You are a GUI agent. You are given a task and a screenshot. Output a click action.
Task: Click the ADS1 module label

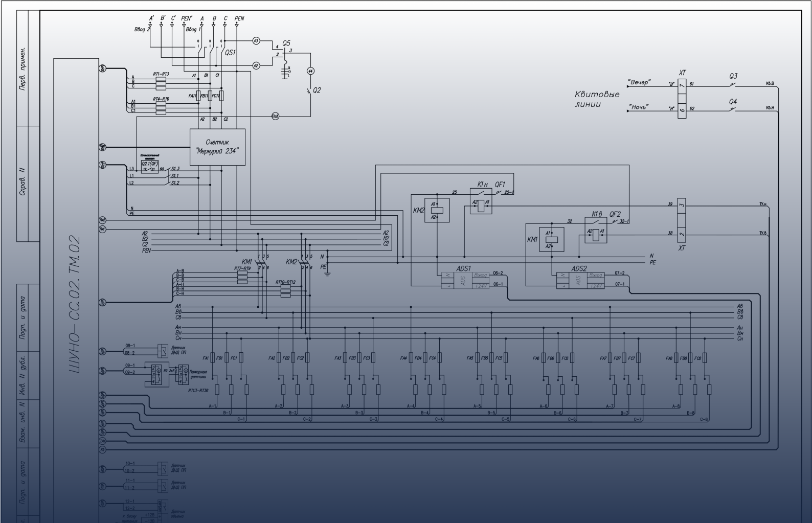[463, 268]
